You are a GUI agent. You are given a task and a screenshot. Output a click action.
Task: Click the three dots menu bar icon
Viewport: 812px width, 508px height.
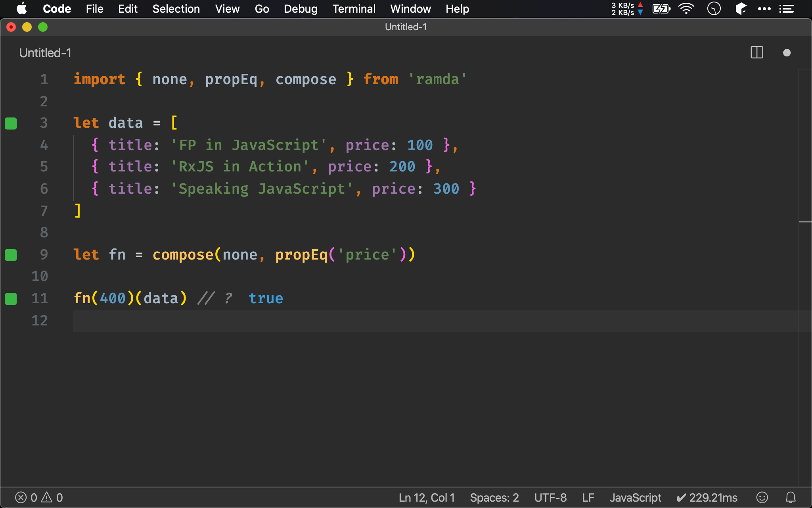764,9
